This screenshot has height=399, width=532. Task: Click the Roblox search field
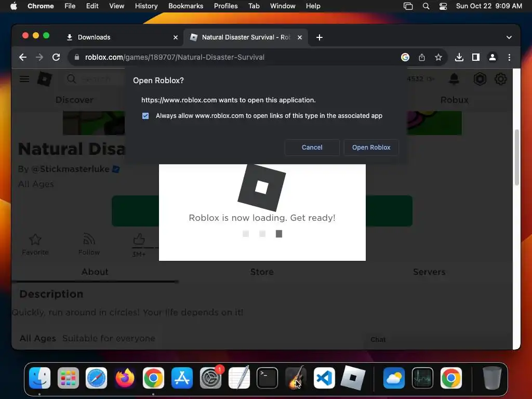tap(94, 79)
